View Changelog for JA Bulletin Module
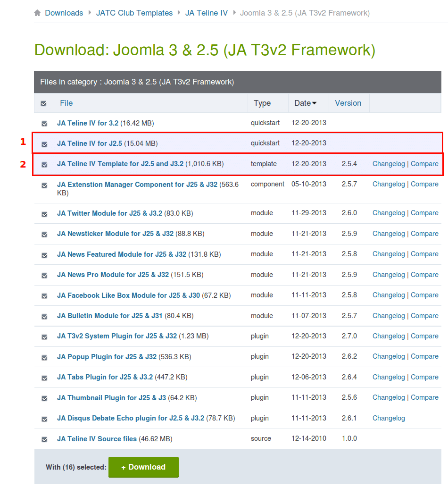448x488 pixels. (389, 316)
